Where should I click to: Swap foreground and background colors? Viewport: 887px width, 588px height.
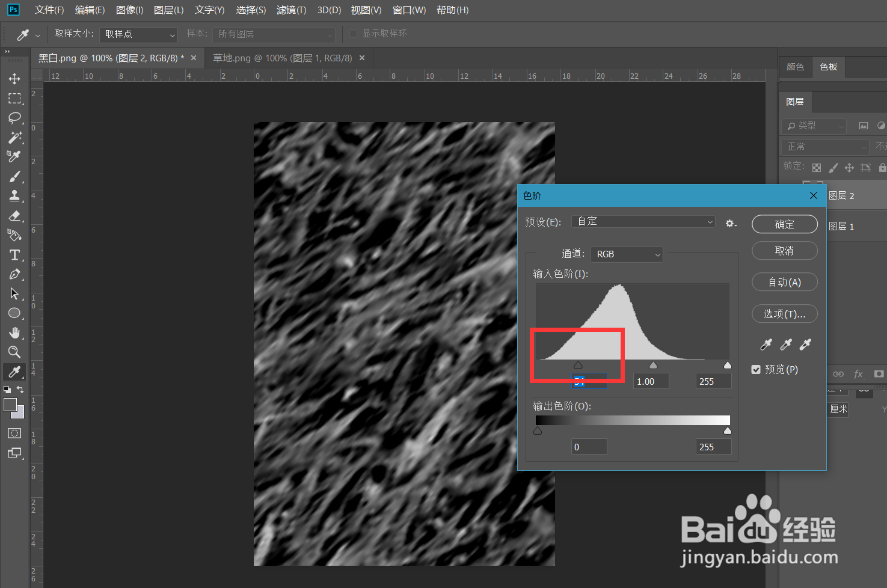(20, 390)
